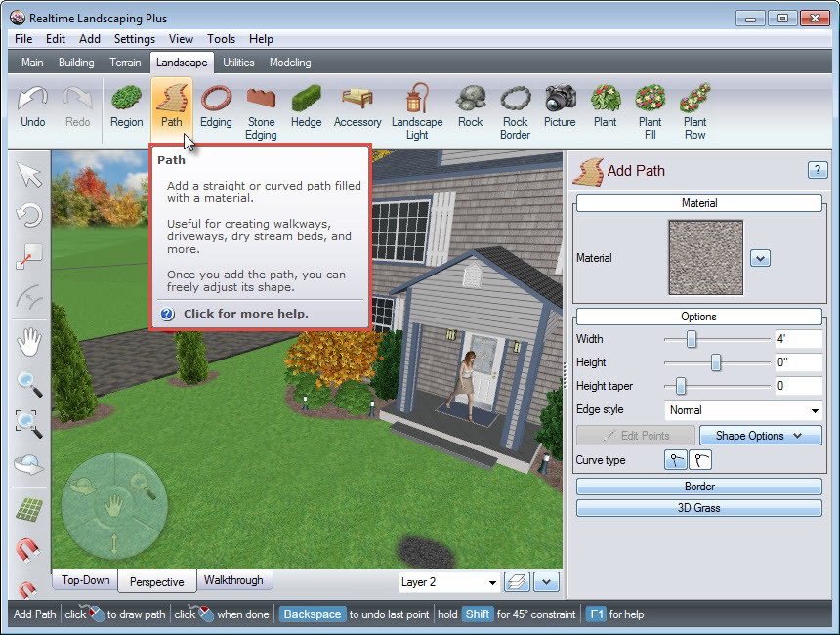Click the Height slider handle
840x635 pixels.
click(716, 362)
